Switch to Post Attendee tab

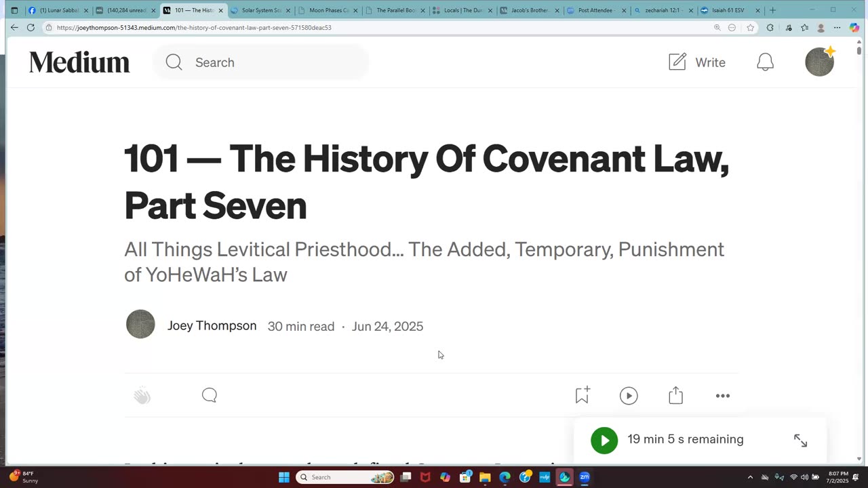[597, 10]
